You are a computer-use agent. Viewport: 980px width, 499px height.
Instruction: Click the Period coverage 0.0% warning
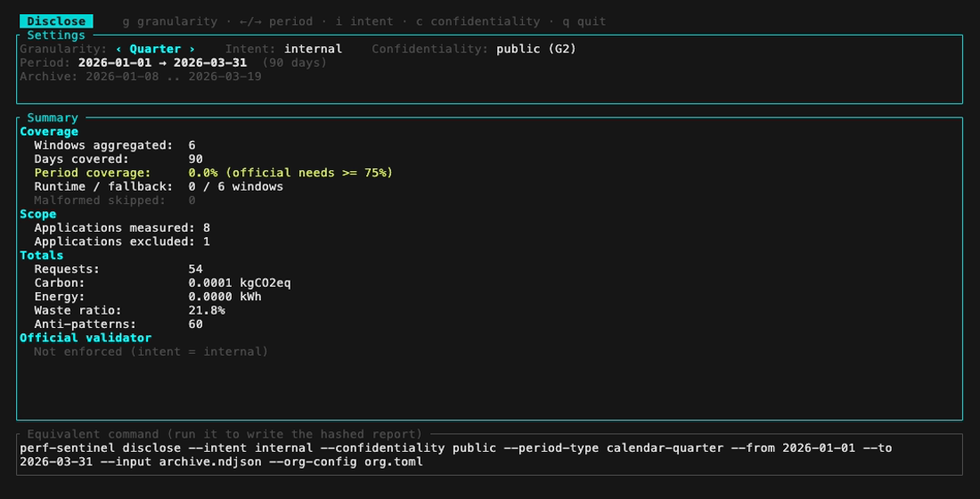(213, 173)
